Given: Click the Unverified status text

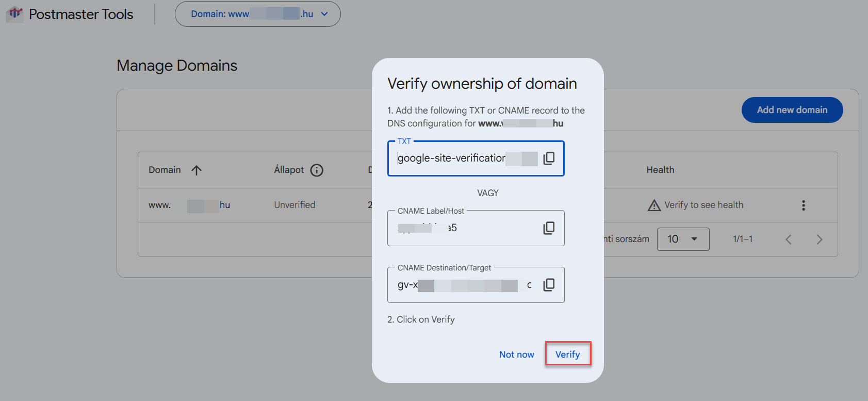Looking at the screenshot, I should click(x=294, y=205).
